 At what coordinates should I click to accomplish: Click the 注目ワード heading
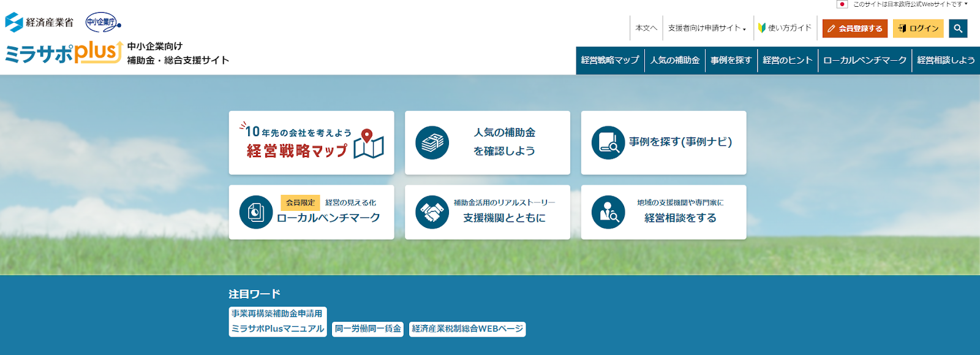click(x=255, y=294)
